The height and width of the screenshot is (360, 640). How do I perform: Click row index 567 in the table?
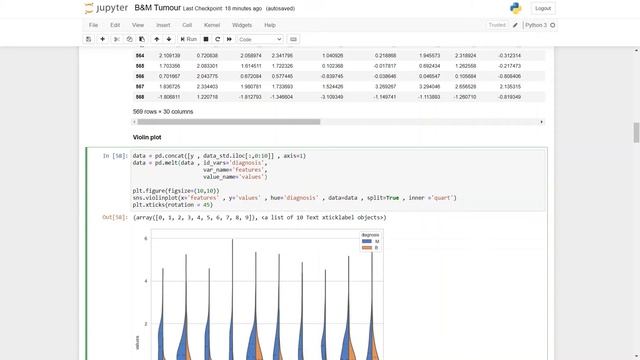coord(140,87)
